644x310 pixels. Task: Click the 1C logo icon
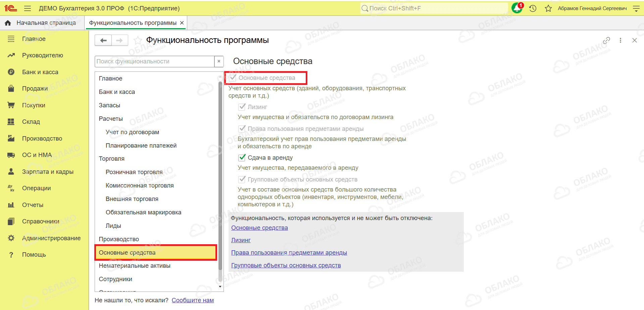coord(11,8)
